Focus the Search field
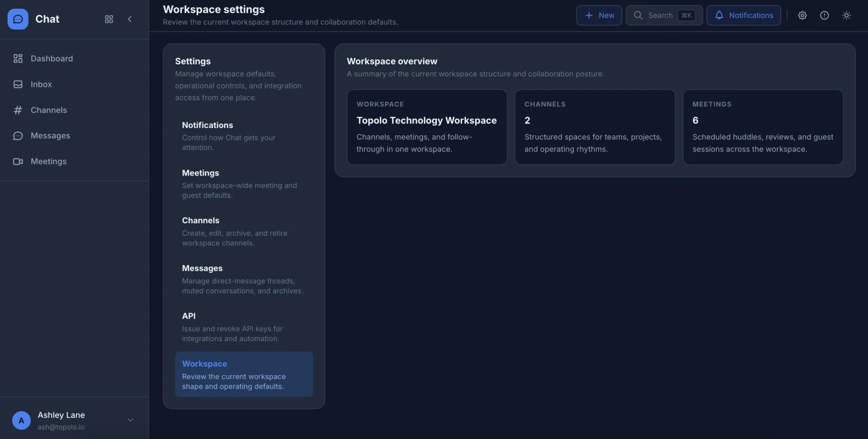The width and height of the screenshot is (868, 439). (x=663, y=16)
